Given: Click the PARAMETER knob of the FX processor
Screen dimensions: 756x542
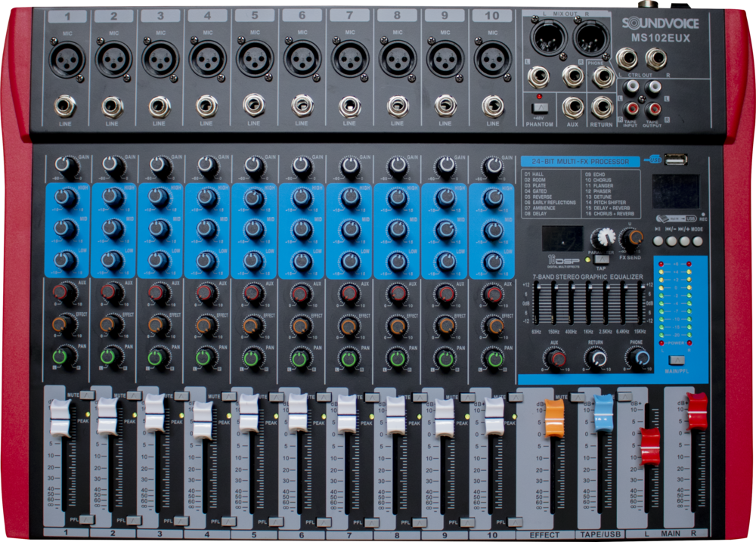Looking at the screenshot, I should point(603,238).
